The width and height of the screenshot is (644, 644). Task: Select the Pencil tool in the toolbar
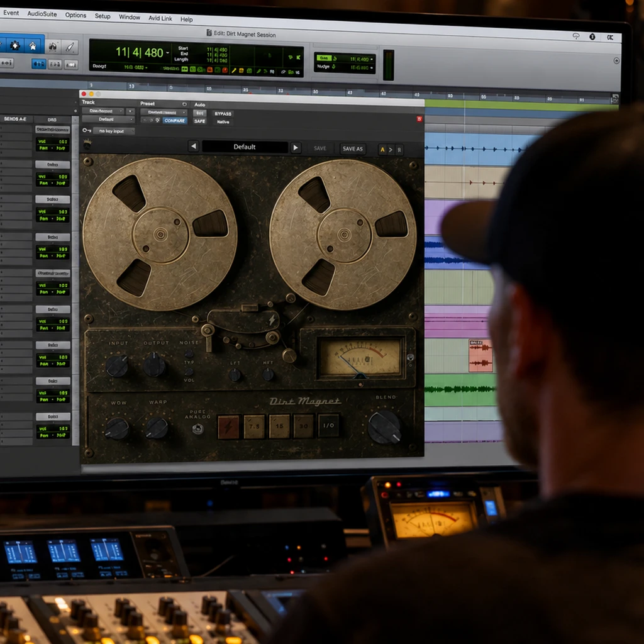tap(70, 47)
